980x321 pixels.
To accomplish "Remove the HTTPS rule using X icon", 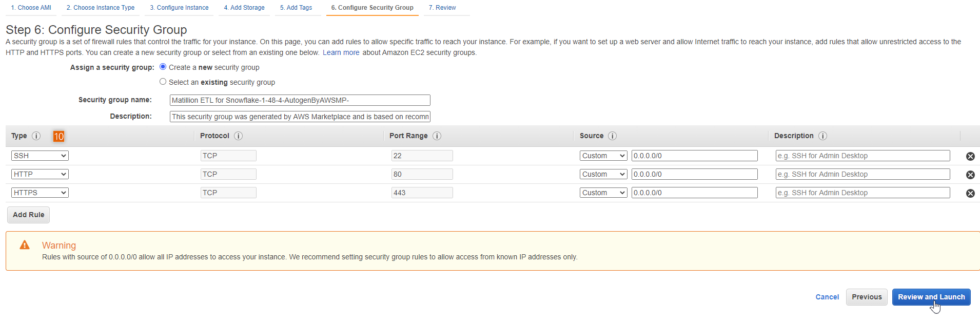I will 970,193.
